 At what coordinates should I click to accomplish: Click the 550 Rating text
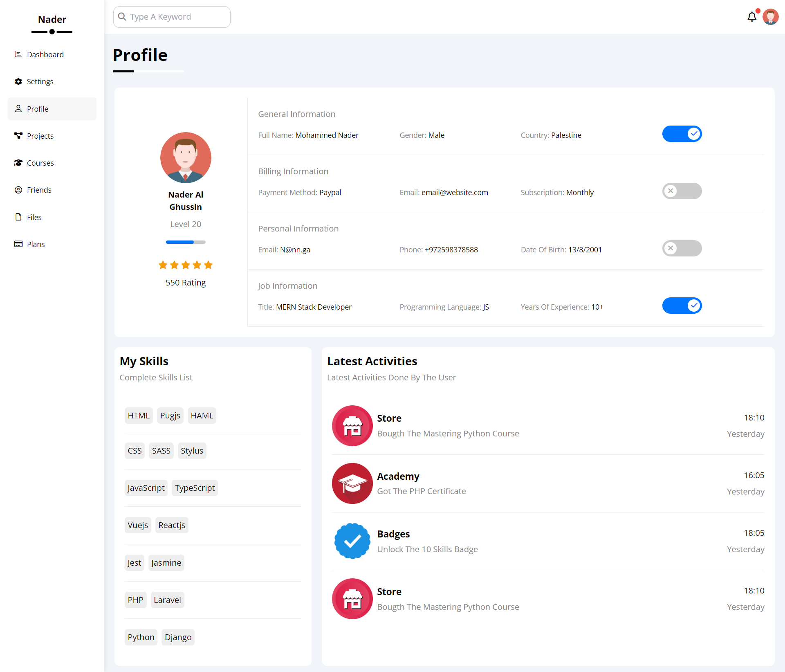click(x=186, y=283)
